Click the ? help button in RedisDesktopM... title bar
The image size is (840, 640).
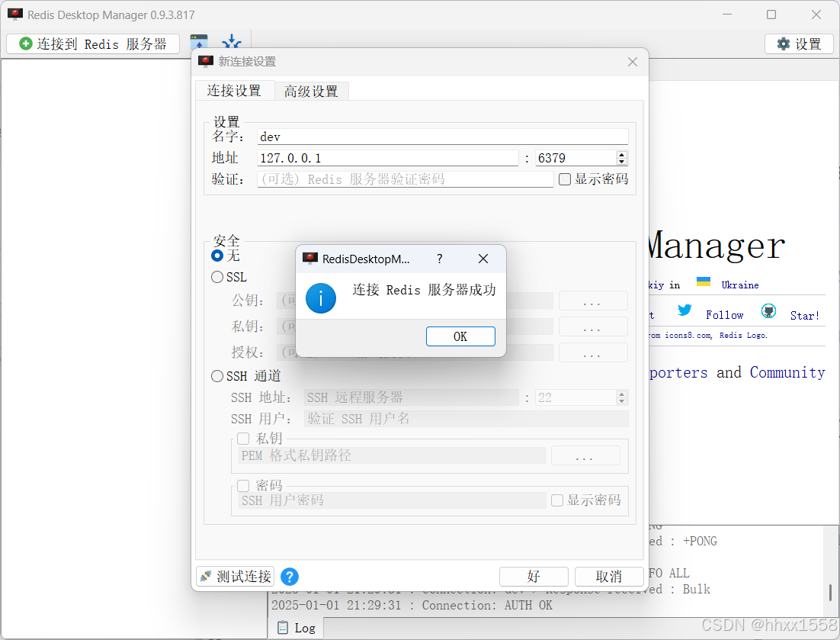pyautogui.click(x=439, y=259)
